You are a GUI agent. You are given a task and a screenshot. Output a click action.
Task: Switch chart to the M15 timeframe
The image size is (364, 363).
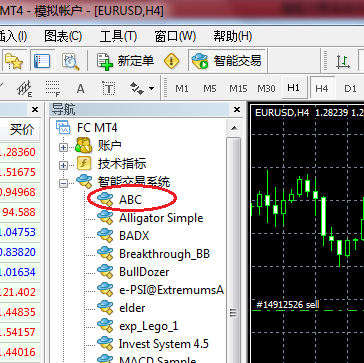pyautogui.click(x=238, y=89)
